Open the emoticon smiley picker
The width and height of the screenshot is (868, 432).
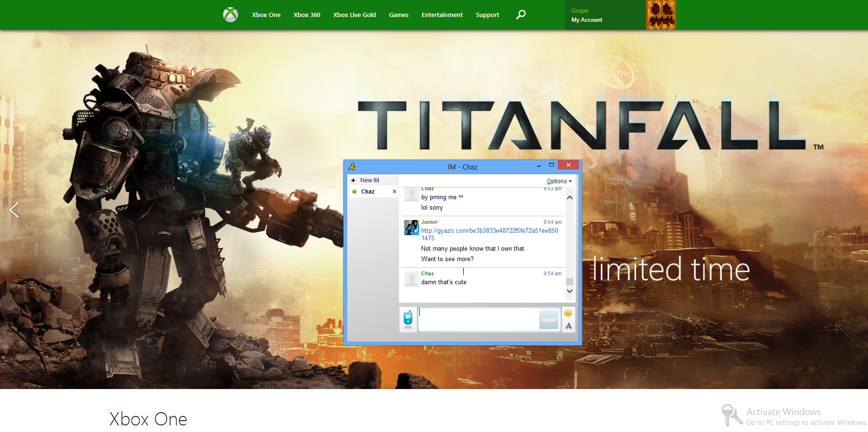(568, 313)
